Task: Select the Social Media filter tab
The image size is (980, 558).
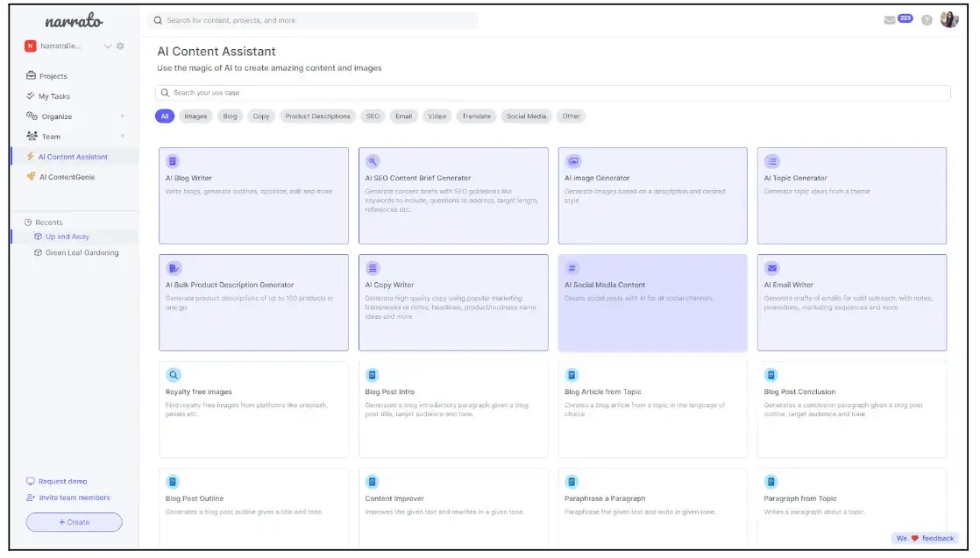Action: click(526, 117)
